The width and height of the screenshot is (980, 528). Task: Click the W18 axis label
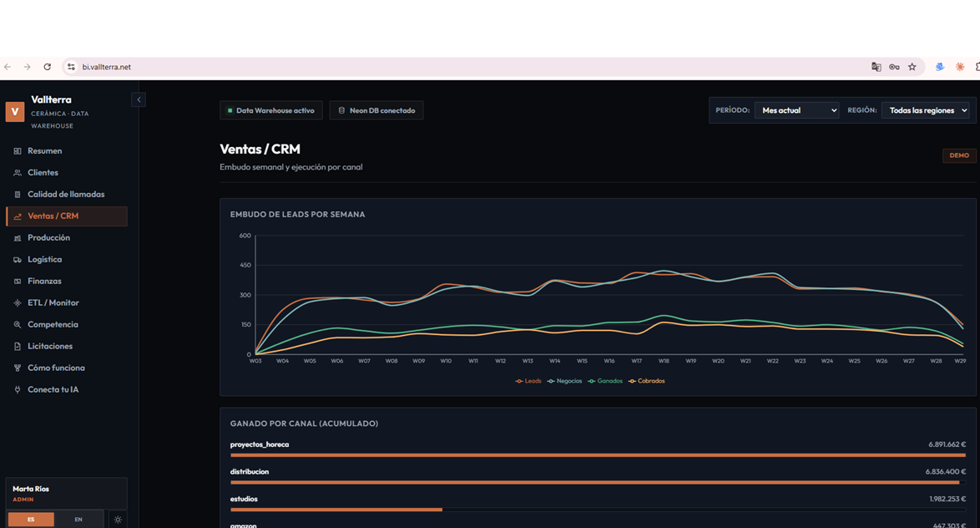pyautogui.click(x=664, y=361)
